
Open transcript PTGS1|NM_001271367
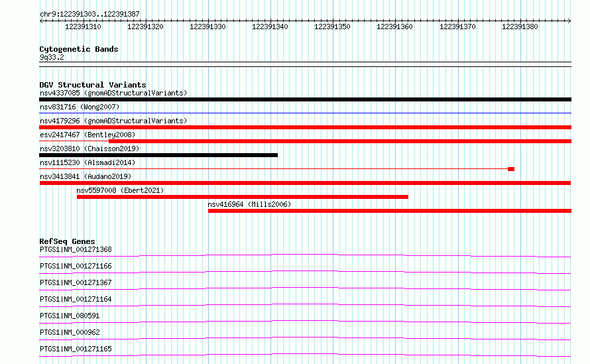[76, 282]
